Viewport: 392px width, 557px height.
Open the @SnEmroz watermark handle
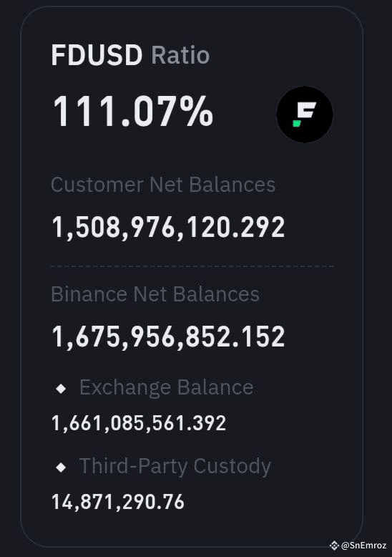[363, 546]
